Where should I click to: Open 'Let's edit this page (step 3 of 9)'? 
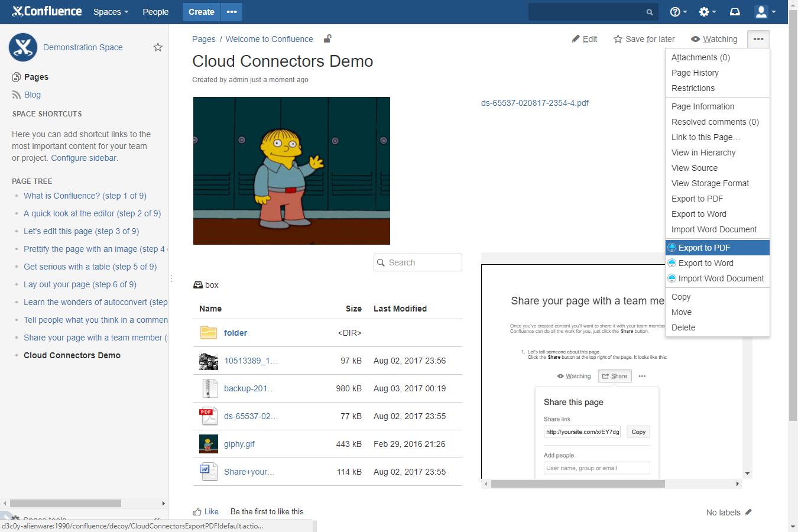click(82, 231)
